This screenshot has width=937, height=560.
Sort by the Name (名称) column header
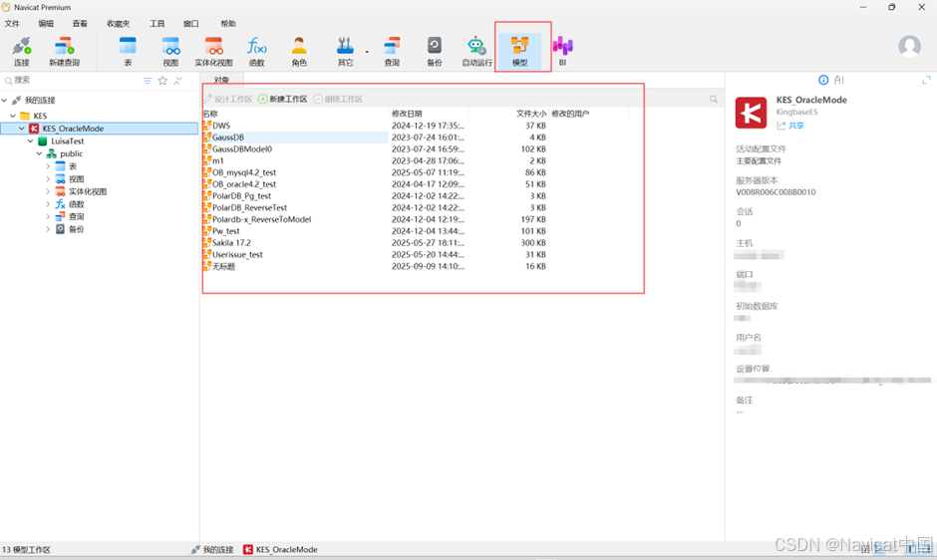tap(295, 114)
